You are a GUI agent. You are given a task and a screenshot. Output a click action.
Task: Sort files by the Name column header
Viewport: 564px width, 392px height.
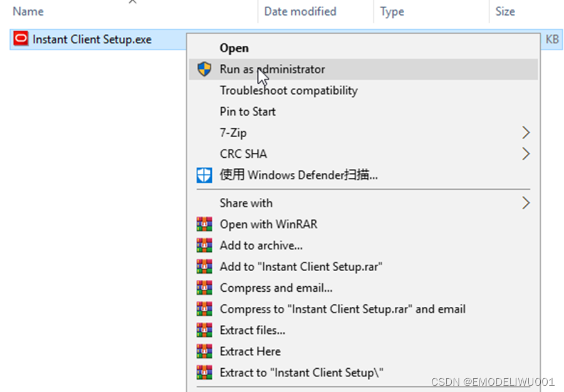coord(28,11)
